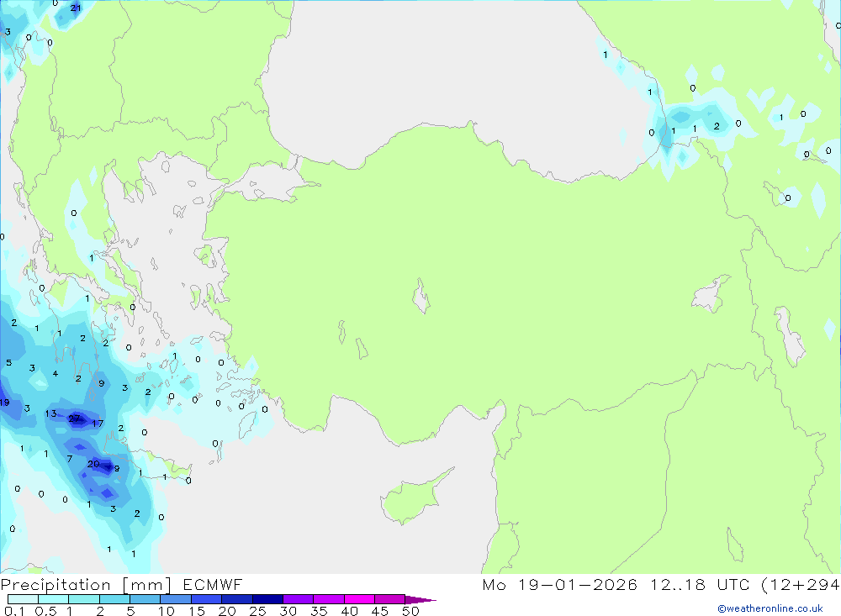Click the 1–2 mm legend color swatch
The height and width of the screenshot is (616, 841).
pos(84,599)
